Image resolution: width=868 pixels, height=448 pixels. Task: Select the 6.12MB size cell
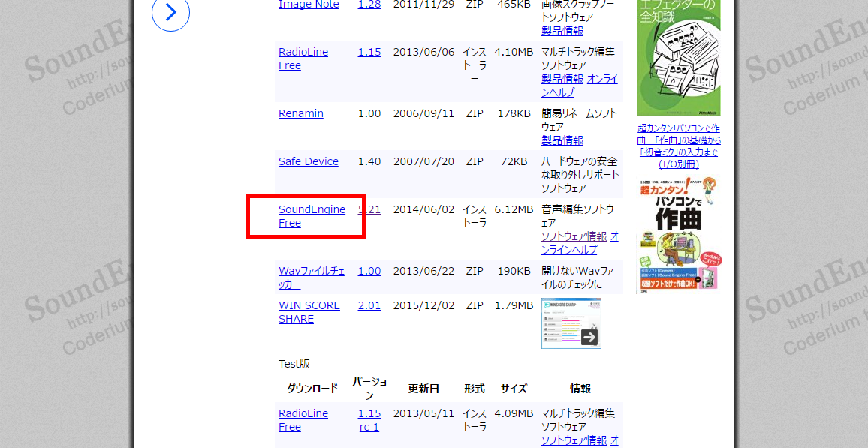click(x=514, y=209)
